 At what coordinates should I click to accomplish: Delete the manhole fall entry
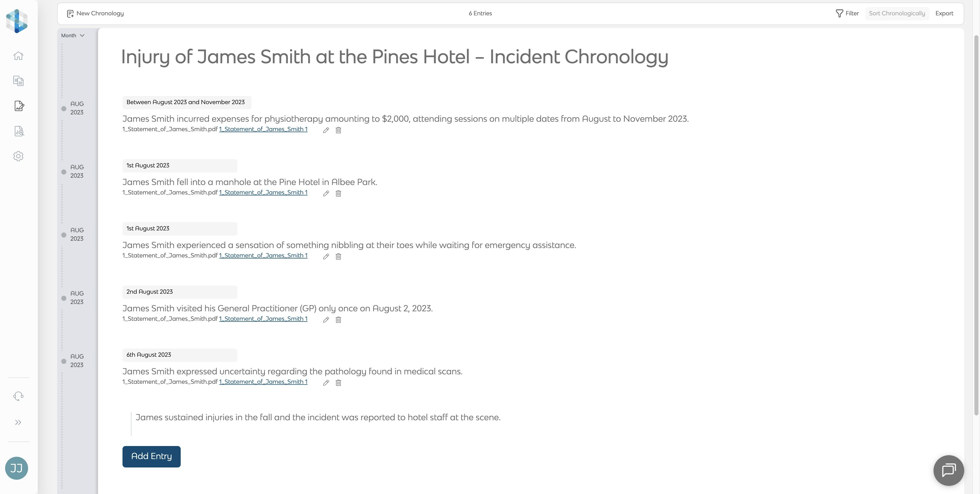(x=338, y=194)
